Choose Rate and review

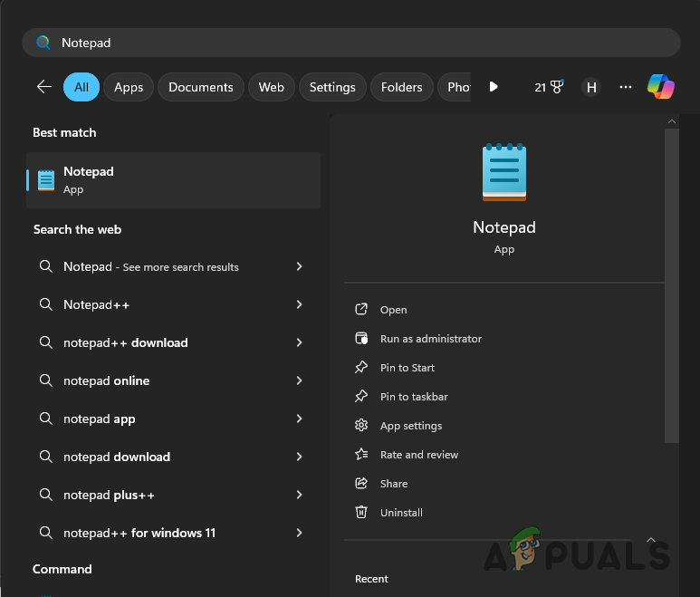[419, 455]
